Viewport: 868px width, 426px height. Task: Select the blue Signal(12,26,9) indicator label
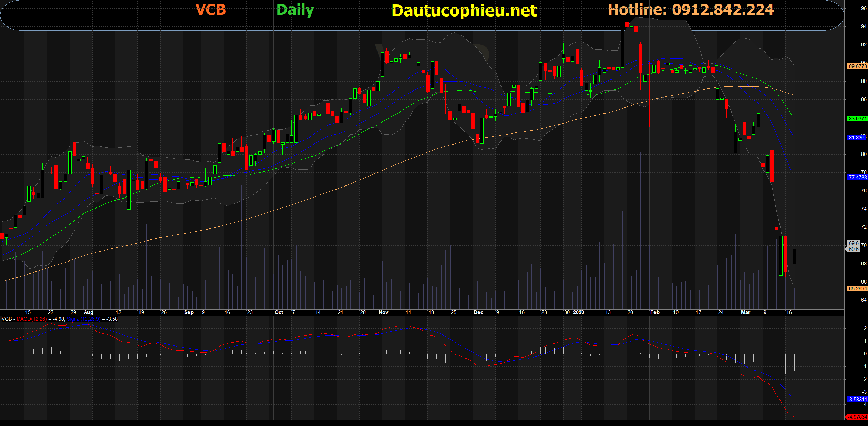tap(84, 319)
